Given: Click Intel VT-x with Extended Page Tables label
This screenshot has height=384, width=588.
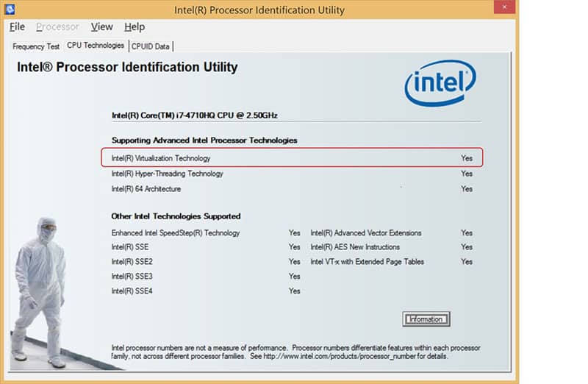Looking at the screenshot, I should click(367, 262).
